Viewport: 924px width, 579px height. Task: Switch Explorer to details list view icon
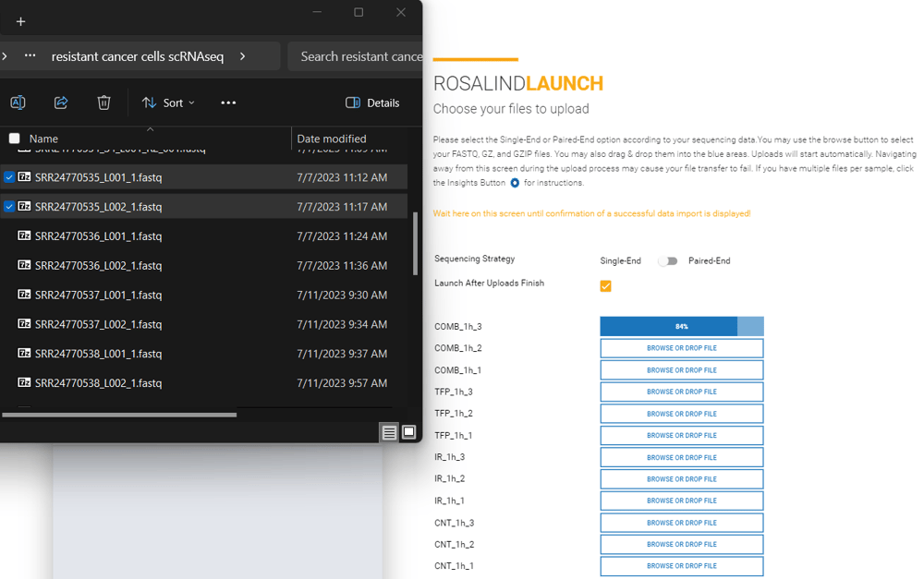tap(389, 433)
